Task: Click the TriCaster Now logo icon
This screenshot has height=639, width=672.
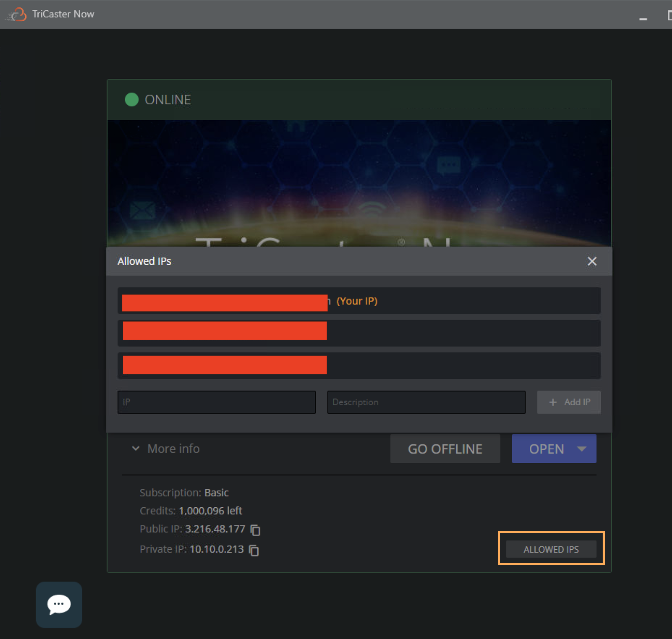Action: (16, 14)
